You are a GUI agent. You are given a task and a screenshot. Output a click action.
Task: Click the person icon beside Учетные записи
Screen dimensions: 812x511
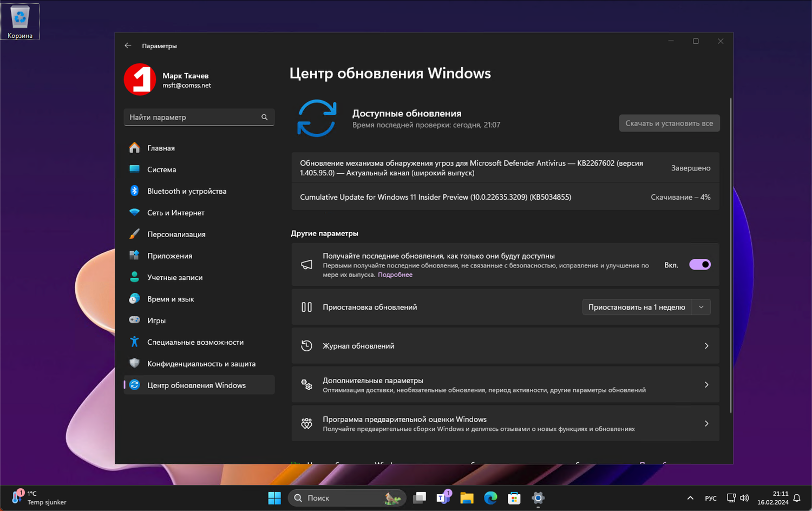coord(134,277)
